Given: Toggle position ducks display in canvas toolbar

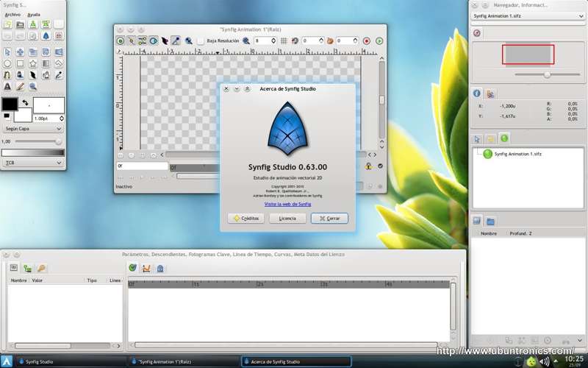Looking at the screenshot, I should (x=121, y=41).
